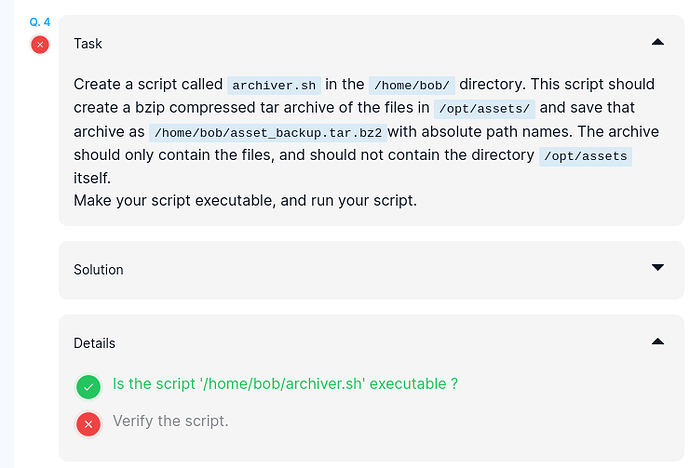This screenshot has width=690, height=468.
Task: Click the Task section header
Action: point(88,44)
